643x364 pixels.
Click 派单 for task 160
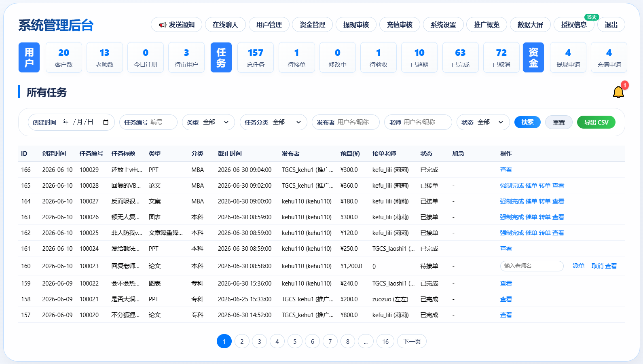[579, 266]
